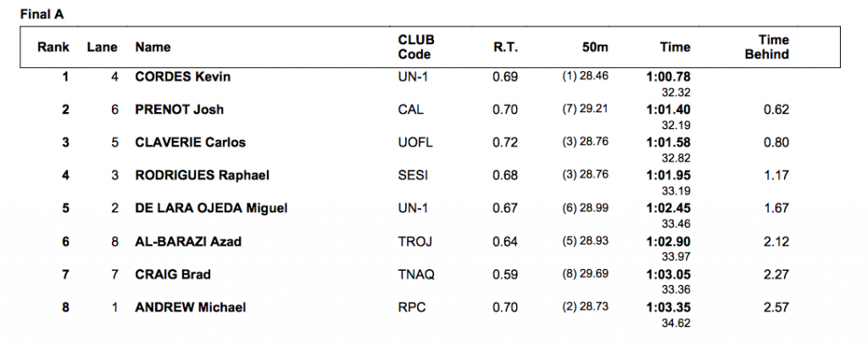This screenshot has height=342, width=868.
Task: Click the Final A heading
Action: coord(42,15)
